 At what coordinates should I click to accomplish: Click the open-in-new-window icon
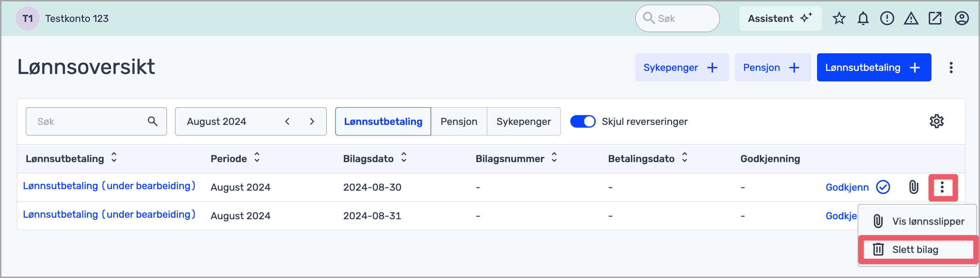pyautogui.click(x=935, y=18)
